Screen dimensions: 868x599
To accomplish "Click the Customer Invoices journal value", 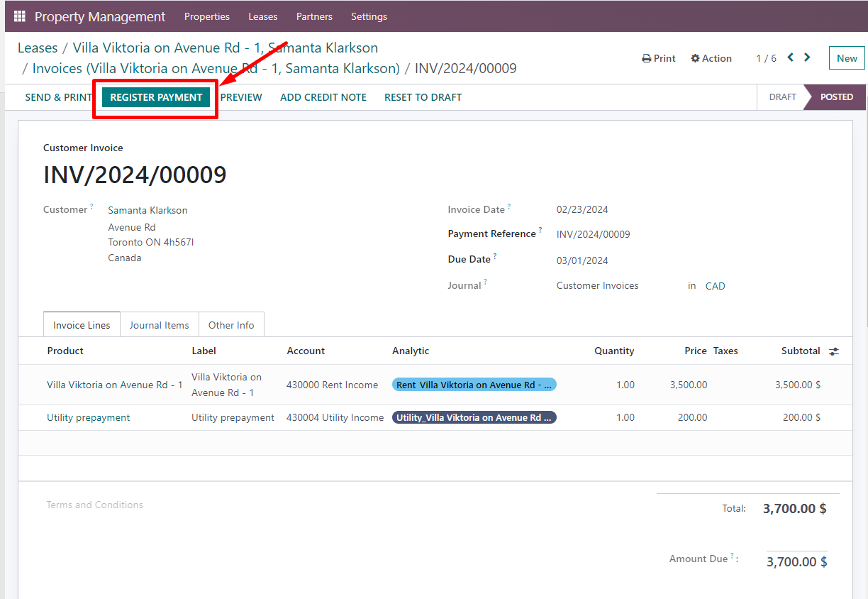I will 598,285.
